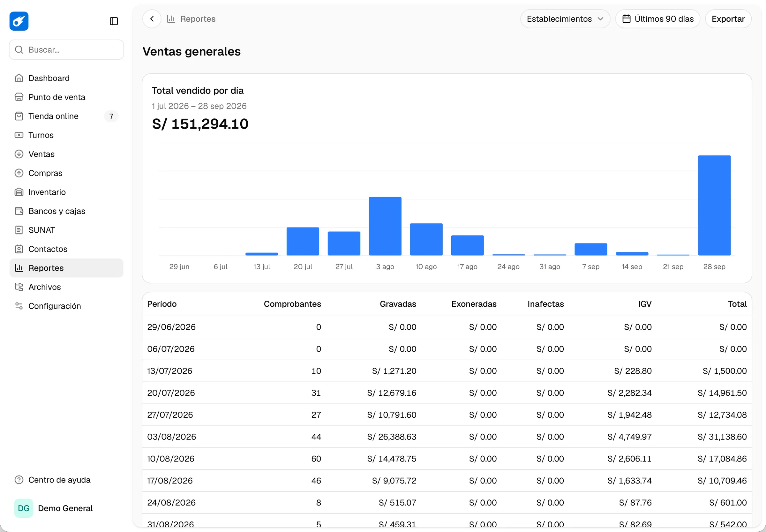Click the Contactos address book icon
This screenshot has height=532, width=766.
pos(19,249)
